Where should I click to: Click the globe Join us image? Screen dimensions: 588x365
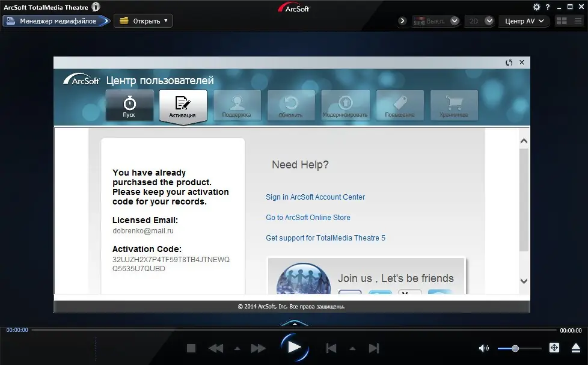coord(304,279)
